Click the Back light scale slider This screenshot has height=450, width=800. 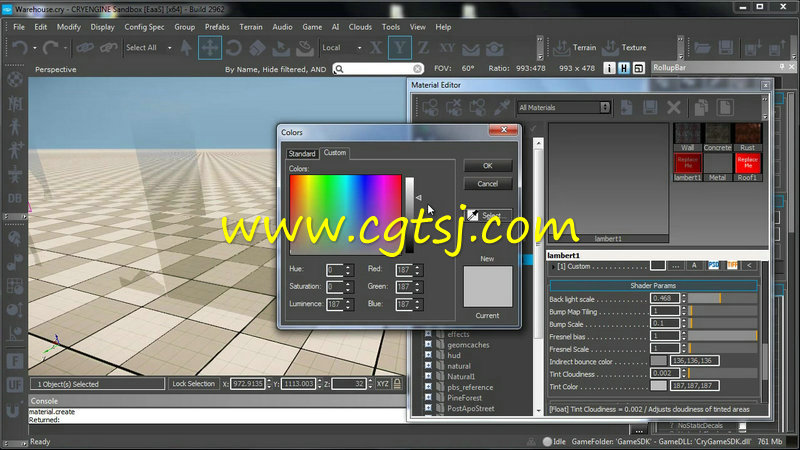point(722,298)
